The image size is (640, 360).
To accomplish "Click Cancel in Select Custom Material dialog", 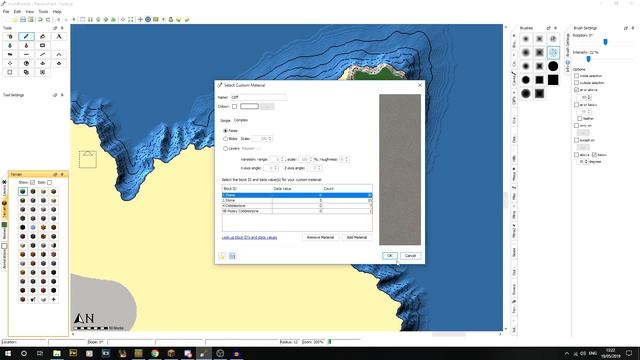I will [x=410, y=256].
